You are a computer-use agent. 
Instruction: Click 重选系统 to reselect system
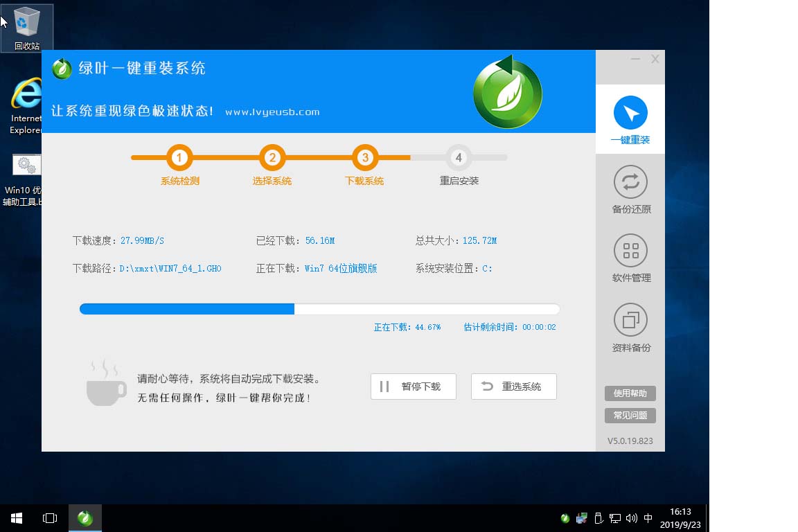click(513, 387)
